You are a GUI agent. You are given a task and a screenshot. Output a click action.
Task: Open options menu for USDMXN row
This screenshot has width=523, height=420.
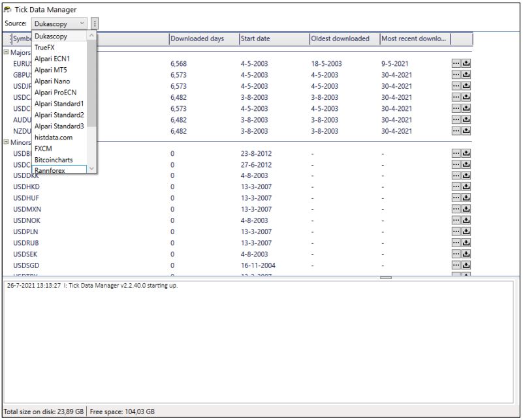tap(456, 209)
